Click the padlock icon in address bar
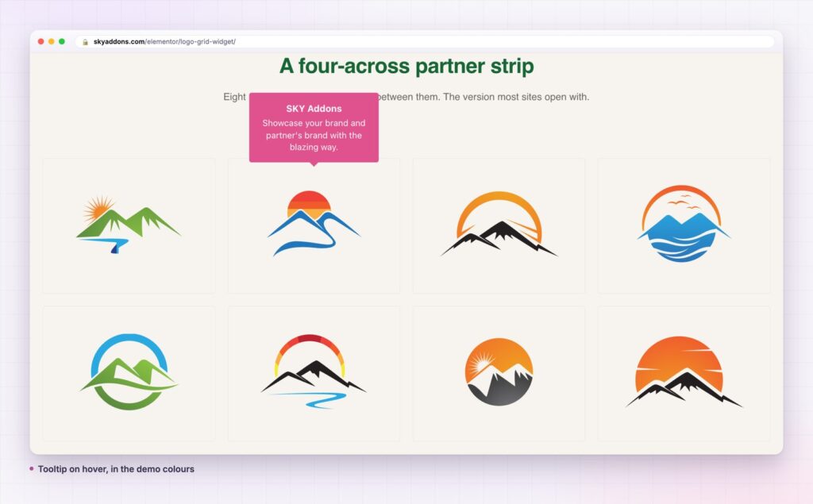The image size is (813, 504). pyautogui.click(x=86, y=42)
